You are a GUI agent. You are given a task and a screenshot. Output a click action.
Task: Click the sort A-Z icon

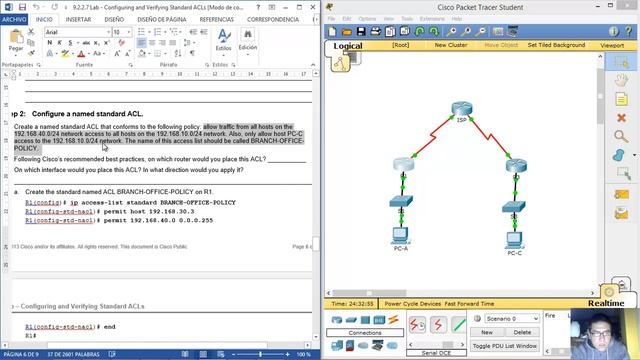178,53
